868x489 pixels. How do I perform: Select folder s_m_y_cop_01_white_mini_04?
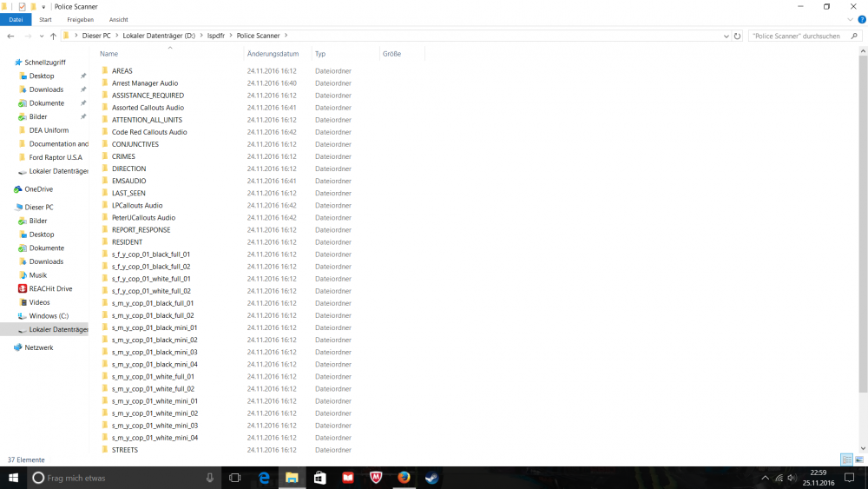tap(155, 438)
